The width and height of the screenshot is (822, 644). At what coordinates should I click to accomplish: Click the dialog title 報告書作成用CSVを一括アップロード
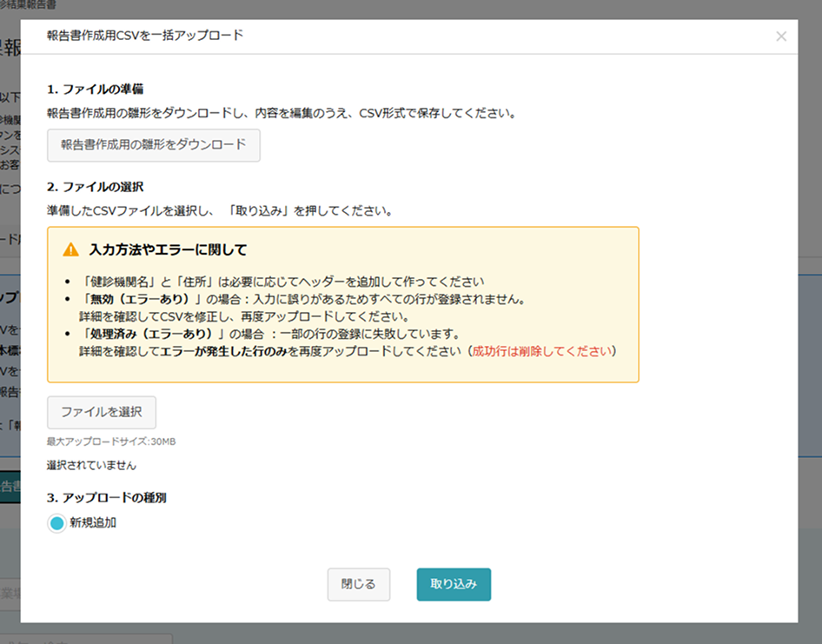pyautogui.click(x=145, y=35)
